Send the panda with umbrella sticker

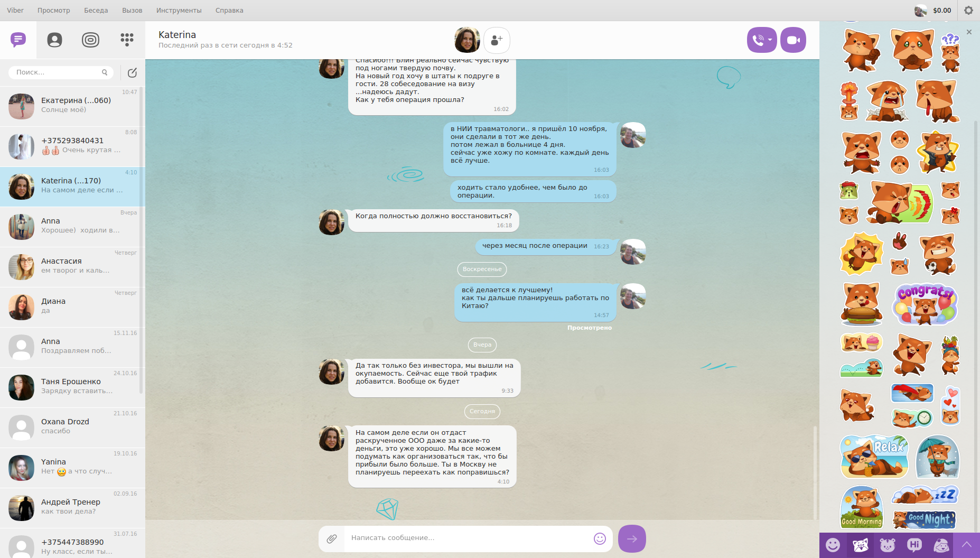938,457
